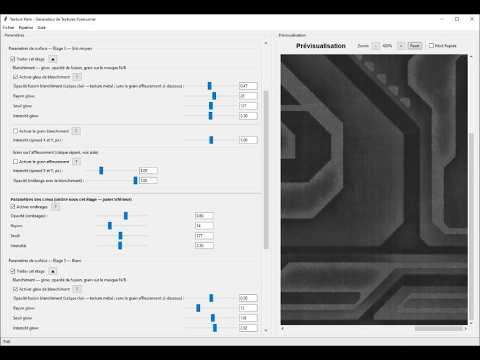Click the Blanc stage Intensité glow value field
Screen dimensions: 480x360
click(248, 328)
